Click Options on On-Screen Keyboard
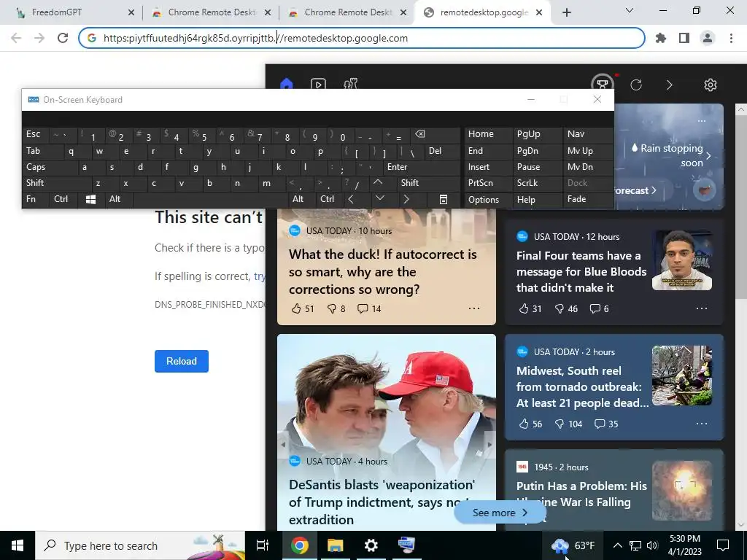747x560 pixels. coord(488,200)
